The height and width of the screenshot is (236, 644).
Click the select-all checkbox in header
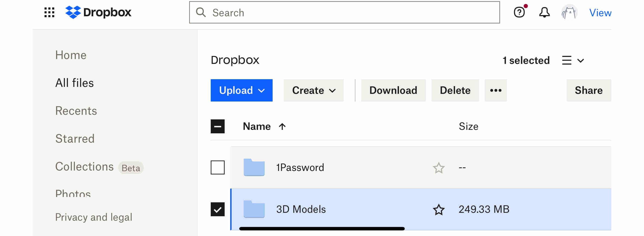[x=217, y=126]
